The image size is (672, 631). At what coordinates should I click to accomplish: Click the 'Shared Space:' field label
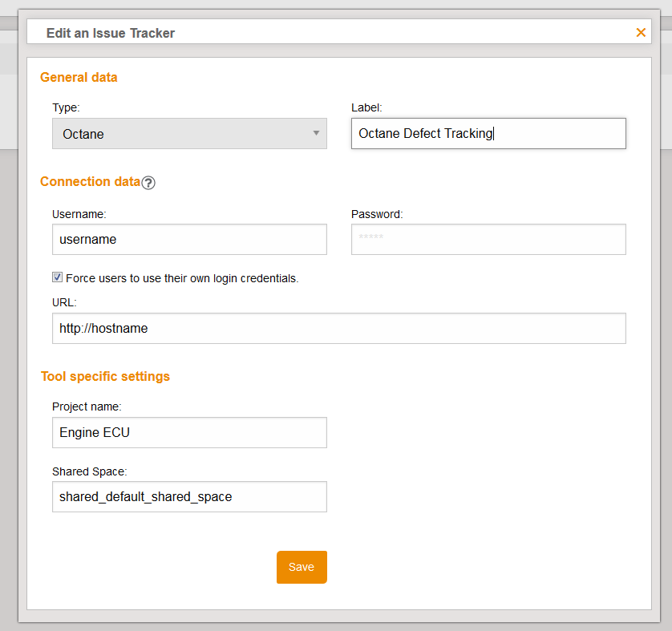90,471
